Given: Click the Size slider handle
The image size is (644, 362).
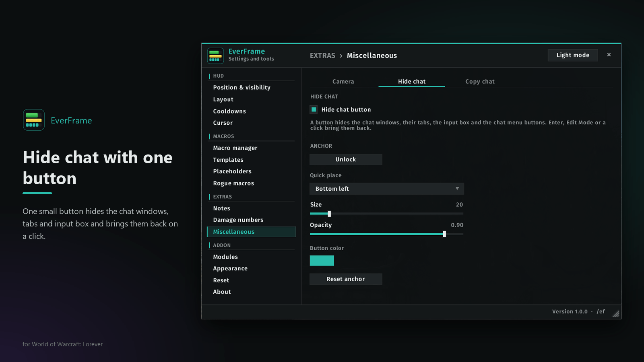Looking at the screenshot, I should [329, 214].
